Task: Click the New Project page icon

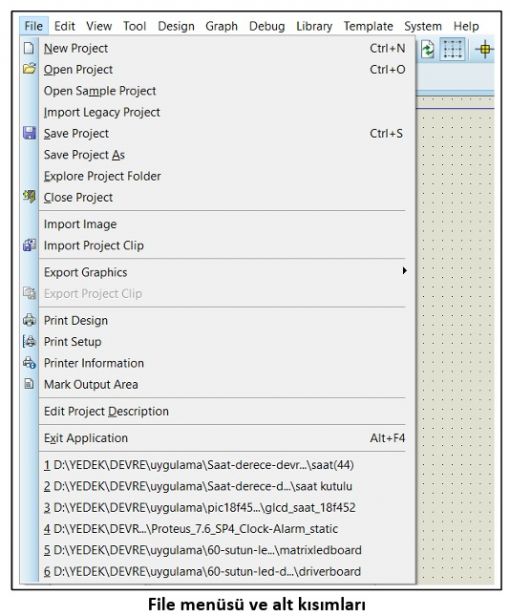Action: click(29, 48)
